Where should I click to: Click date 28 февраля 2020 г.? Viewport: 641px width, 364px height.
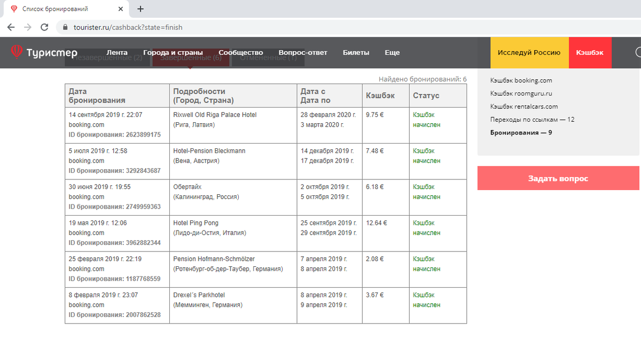click(329, 115)
